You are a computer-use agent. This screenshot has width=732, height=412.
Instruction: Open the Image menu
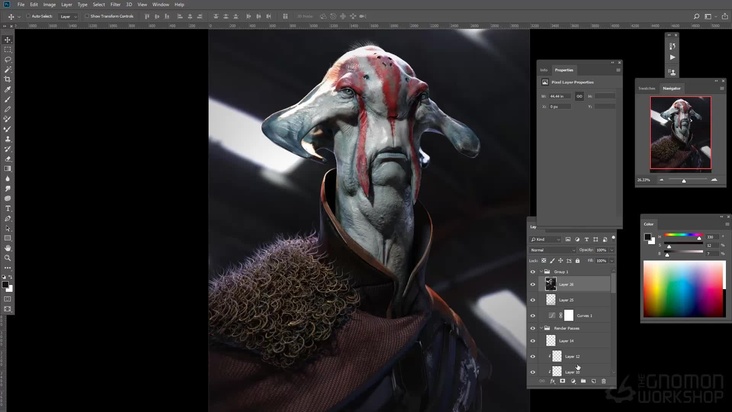pyautogui.click(x=49, y=4)
